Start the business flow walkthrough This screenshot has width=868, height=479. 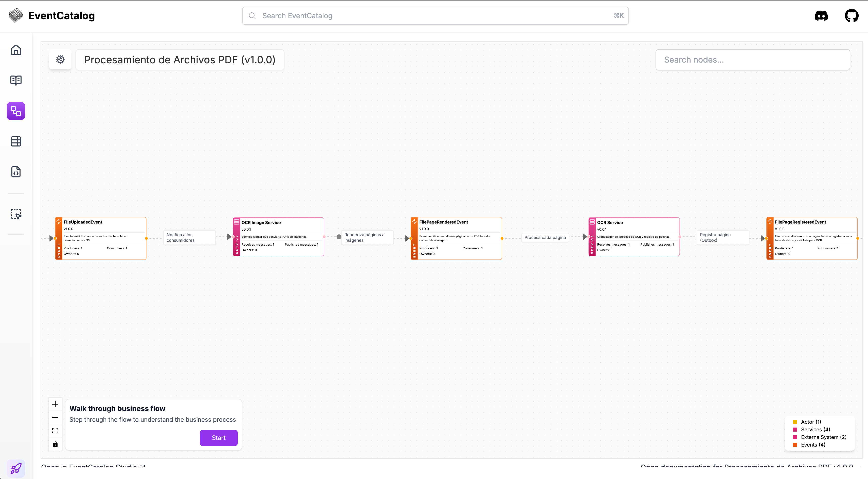218,438
